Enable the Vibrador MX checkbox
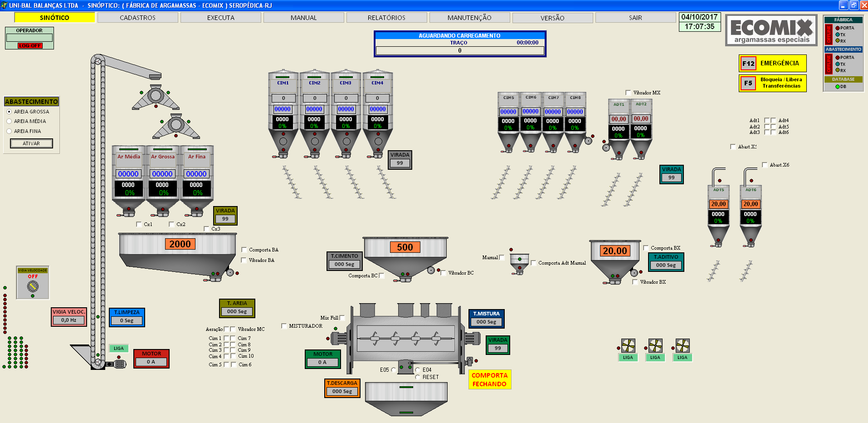 pos(628,93)
